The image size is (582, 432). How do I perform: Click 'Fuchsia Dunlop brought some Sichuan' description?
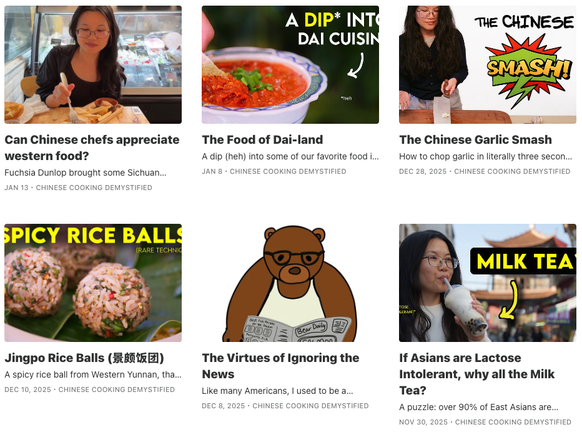click(x=85, y=173)
